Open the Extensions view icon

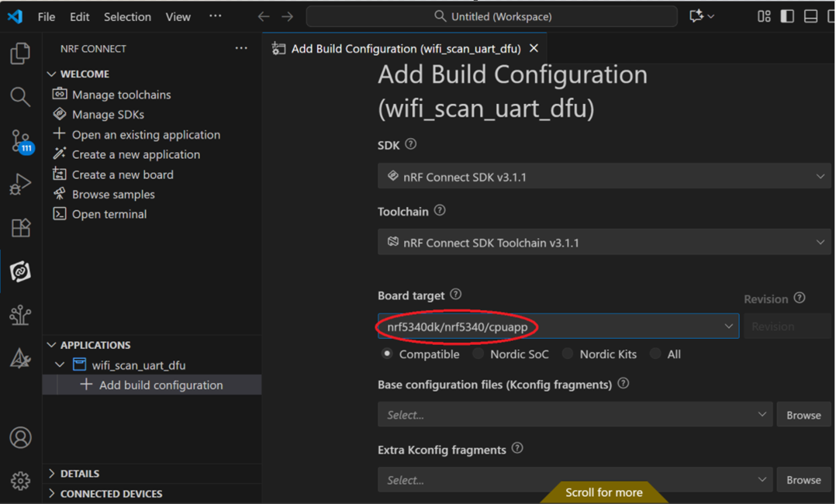[x=20, y=228]
